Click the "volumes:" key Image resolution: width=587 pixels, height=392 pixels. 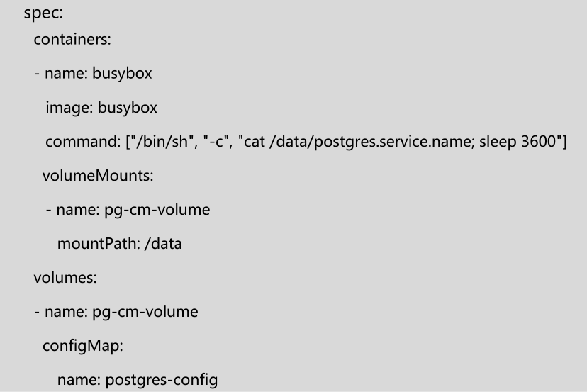[65, 278]
